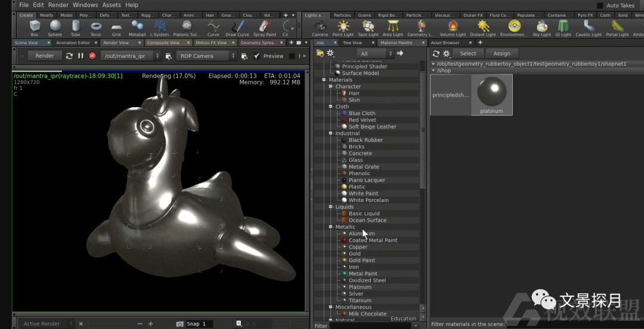Stop the render with red icon
This screenshot has height=329, width=644.
click(x=92, y=56)
